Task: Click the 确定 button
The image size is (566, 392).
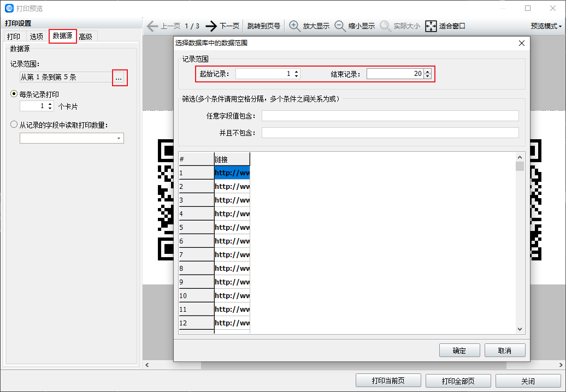Action: (x=459, y=351)
